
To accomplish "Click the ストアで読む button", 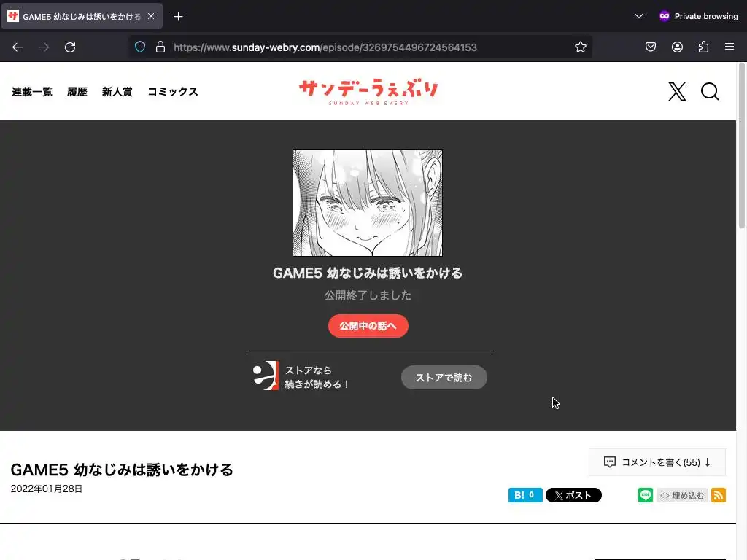I will 444,377.
